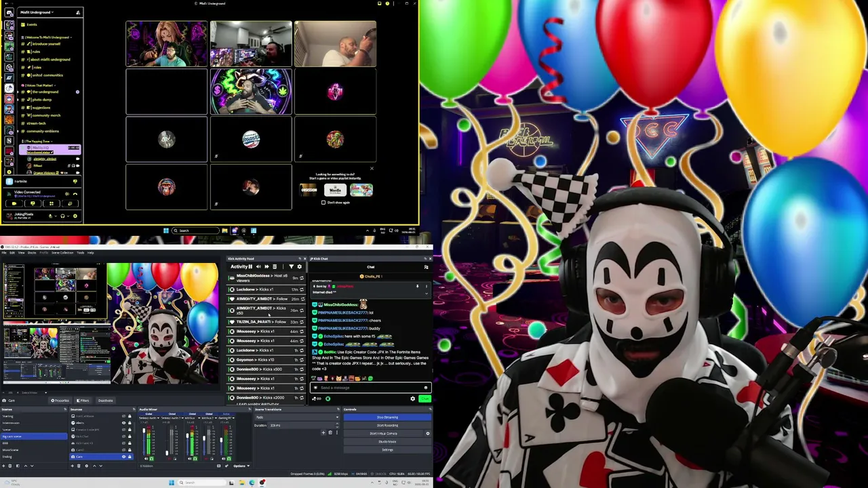Open the OBS Edit menu

coord(12,253)
